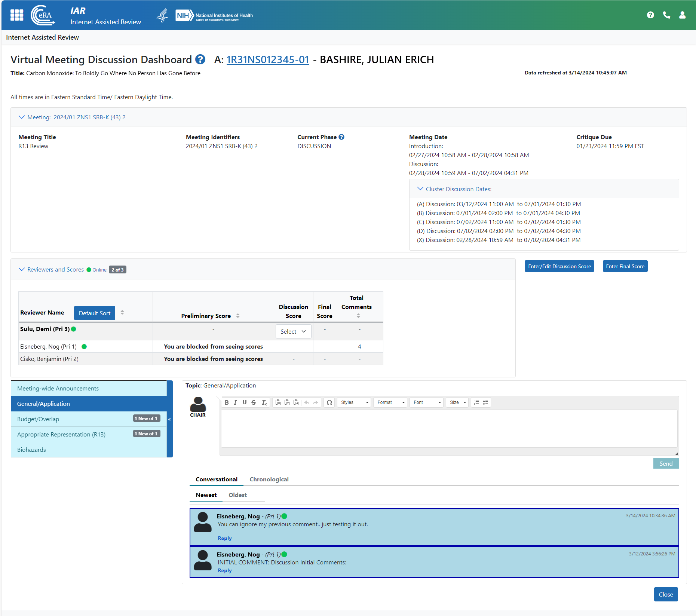Open the Format dropdown

point(390,402)
